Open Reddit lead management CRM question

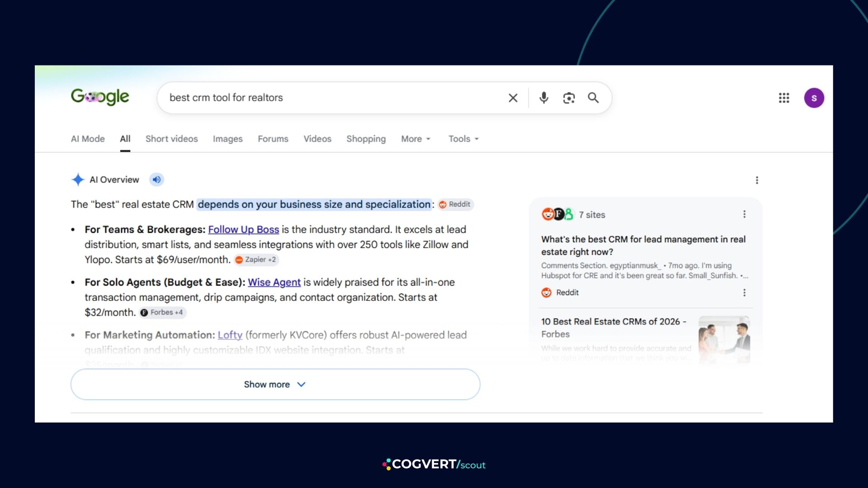[x=643, y=245]
